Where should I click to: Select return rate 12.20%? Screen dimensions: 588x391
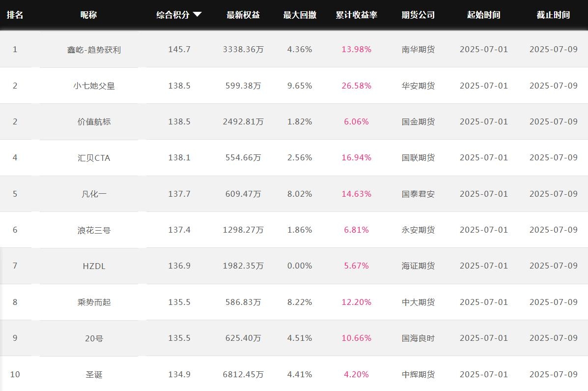pyautogui.click(x=356, y=302)
